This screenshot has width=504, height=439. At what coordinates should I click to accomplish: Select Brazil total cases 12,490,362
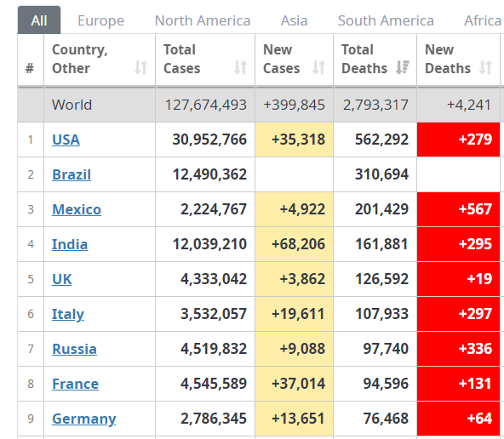(209, 174)
